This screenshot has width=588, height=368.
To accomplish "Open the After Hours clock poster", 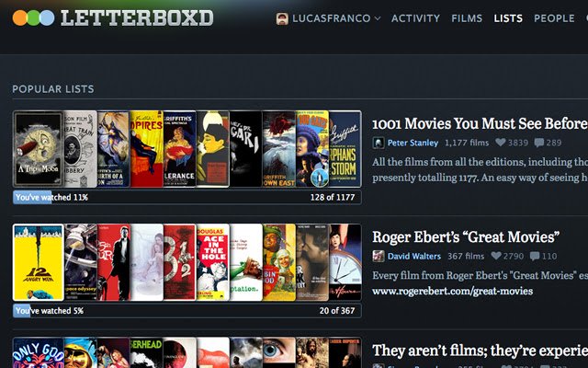I will (345, 262).
